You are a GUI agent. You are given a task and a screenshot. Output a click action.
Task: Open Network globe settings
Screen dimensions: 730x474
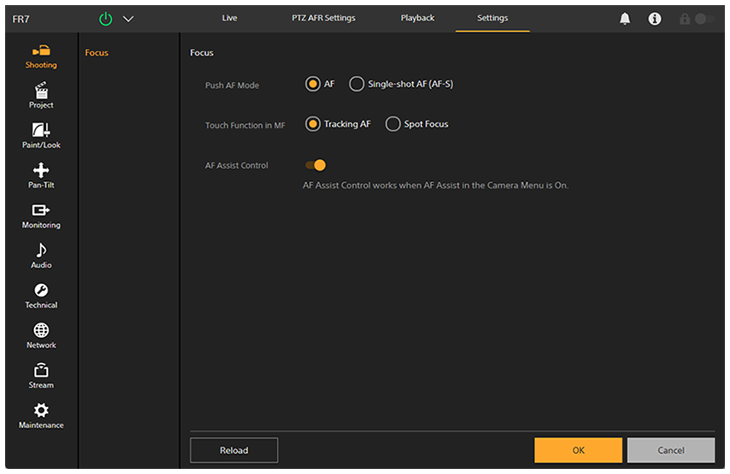click(x=41, y=336)
